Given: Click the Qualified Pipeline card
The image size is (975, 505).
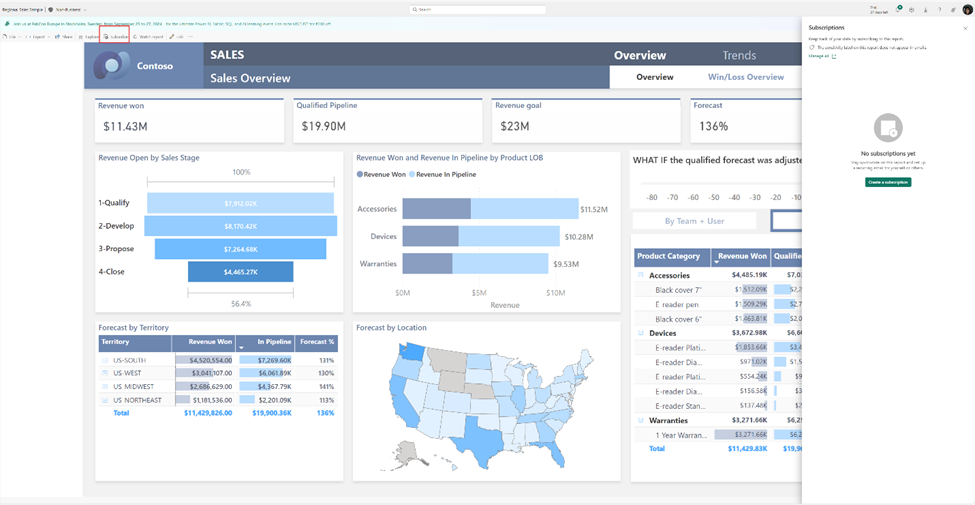Looking at the screenshot, I should 388,120.
